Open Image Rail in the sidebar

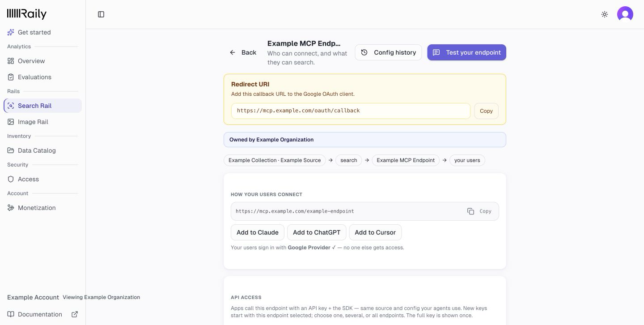pyautogui.click(x=42, y=122)
